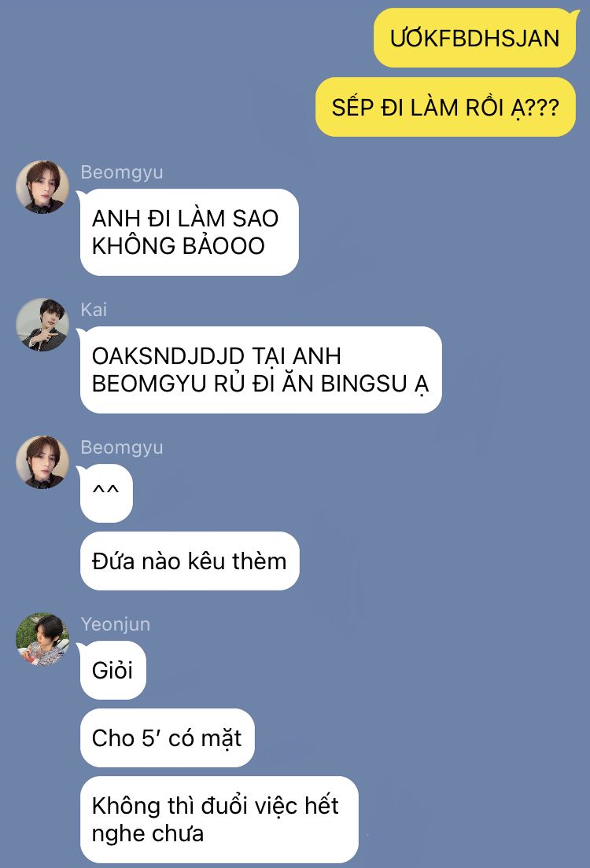This screenshot has width=590, height=868.
Task: Open Beomgyu's avatar next to the ^^ message
Action: (x=42, y=462)
